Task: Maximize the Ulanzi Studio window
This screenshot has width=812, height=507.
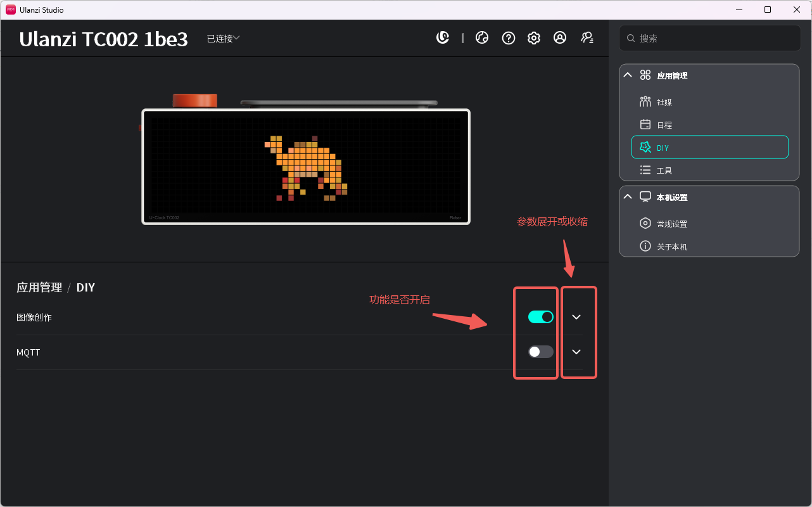Action: pyautogui.click(x=768, y=10)
